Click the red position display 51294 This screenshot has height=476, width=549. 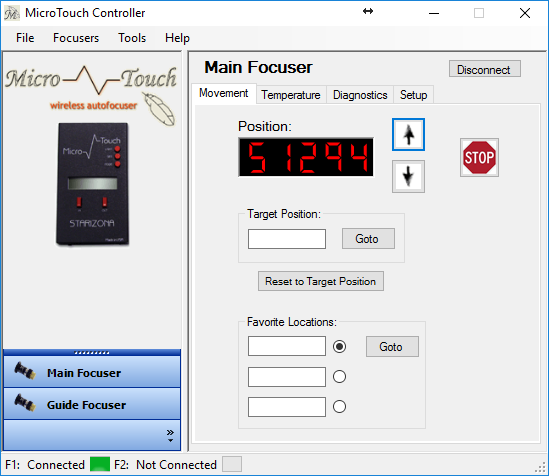[x=306, y=157]
